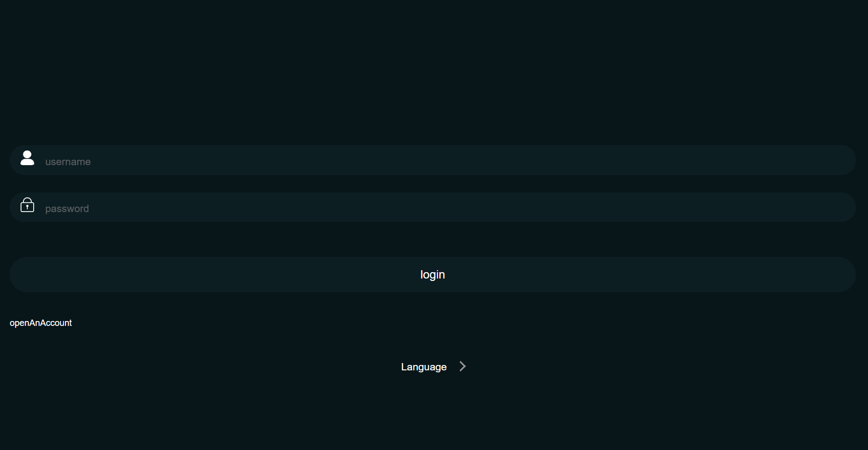Viewport: 868px width, 450px height.
Task: Focus the password input field
Action: click(x=433, y=207)
